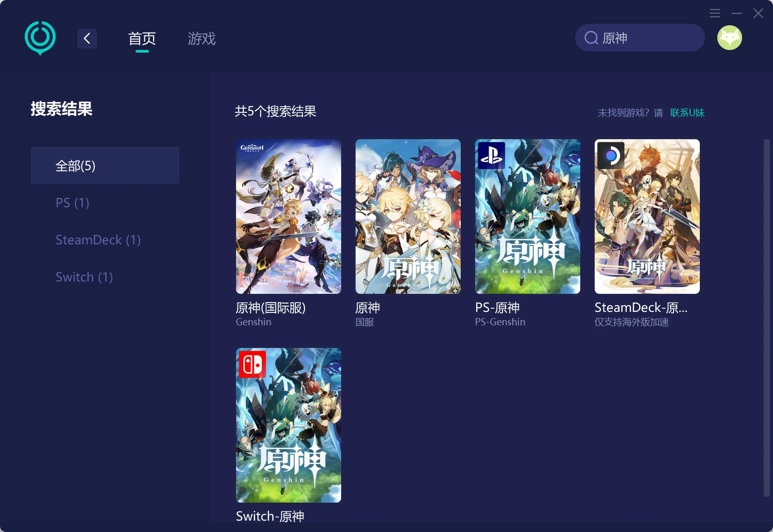Click the 搜索结果 sidebar heading
The image size is (773, 532).
pyautogui.click(x=61, y=109)
